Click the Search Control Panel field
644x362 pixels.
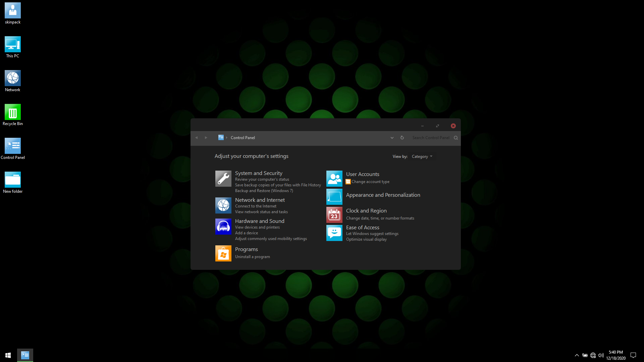coord(431,138)
